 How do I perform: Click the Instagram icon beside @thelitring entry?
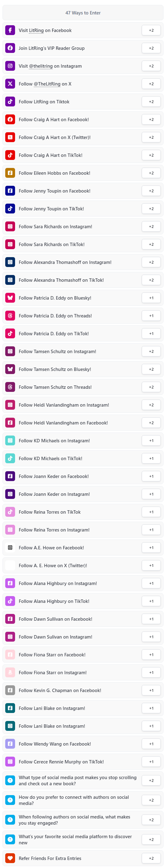point(10,66)
